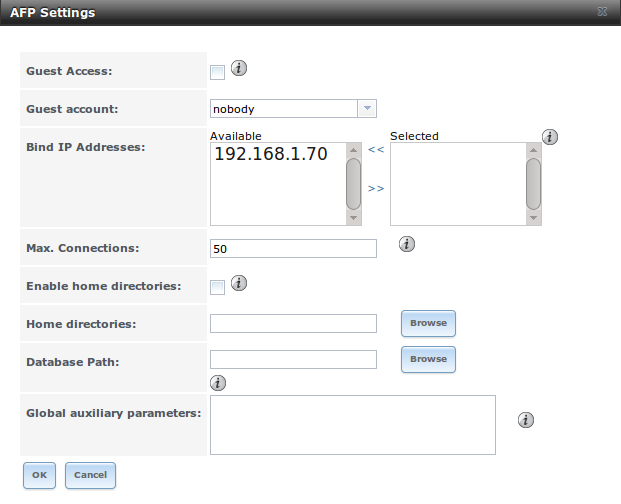
Task: Click Browse next to Home directories
Action: 428,323
